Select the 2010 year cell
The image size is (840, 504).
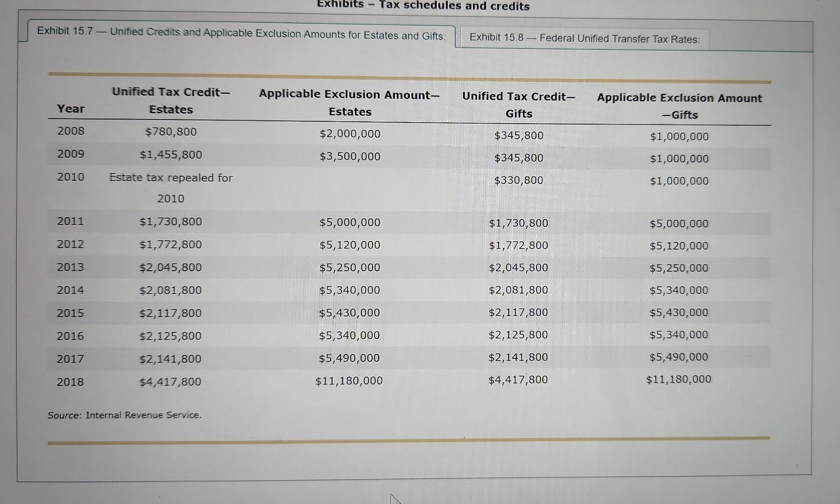pyautogui.click(x=71, y=177)
